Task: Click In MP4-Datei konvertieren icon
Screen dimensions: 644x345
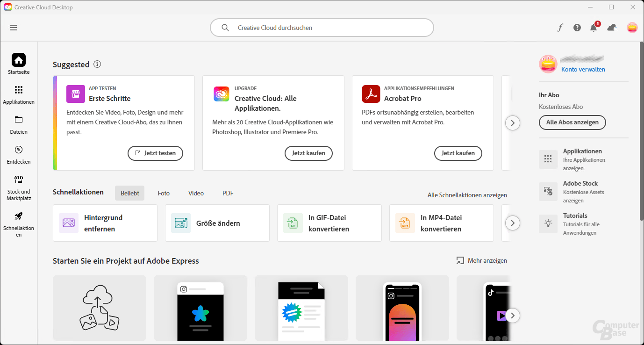Action: coord(405,223)
